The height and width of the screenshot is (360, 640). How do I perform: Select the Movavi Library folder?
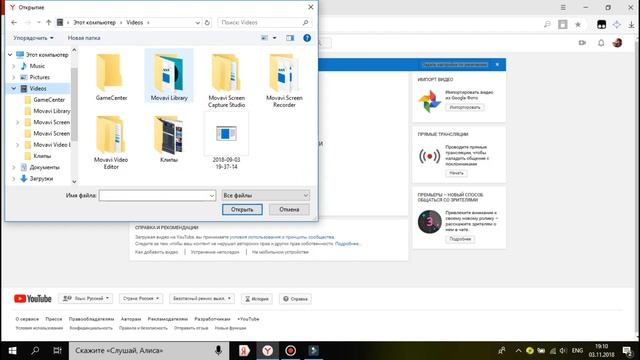coord(169,76)
